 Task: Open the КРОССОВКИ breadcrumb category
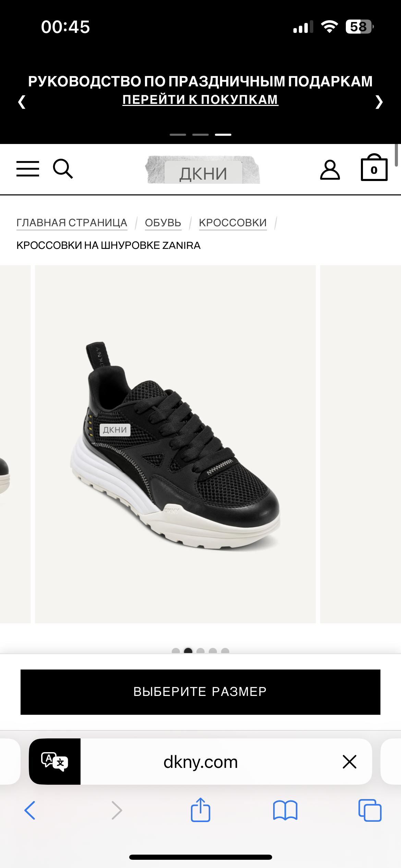pos(233,223)
